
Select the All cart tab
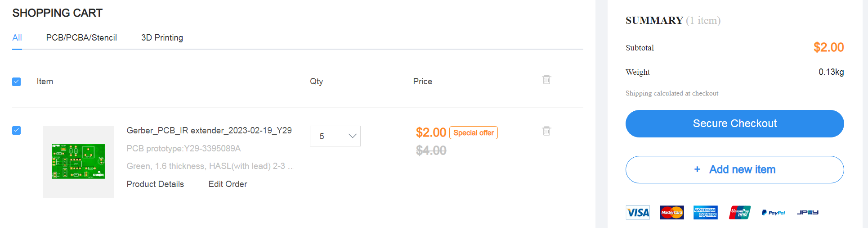17,38
